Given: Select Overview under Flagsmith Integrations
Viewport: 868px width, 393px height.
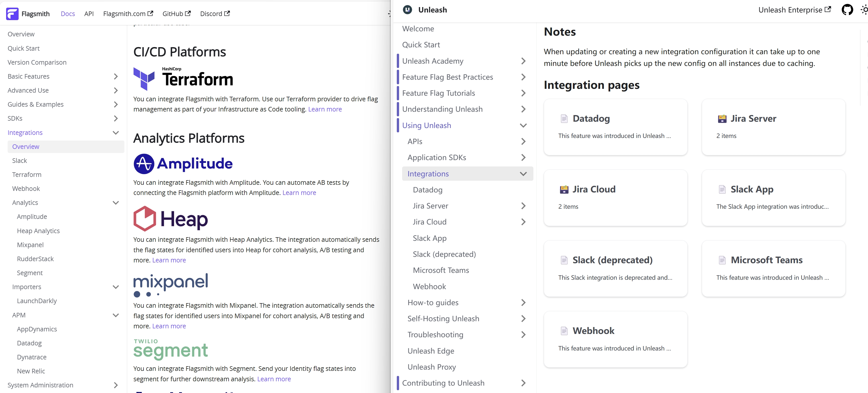Looking at the screenshot, I should [66, 147].
